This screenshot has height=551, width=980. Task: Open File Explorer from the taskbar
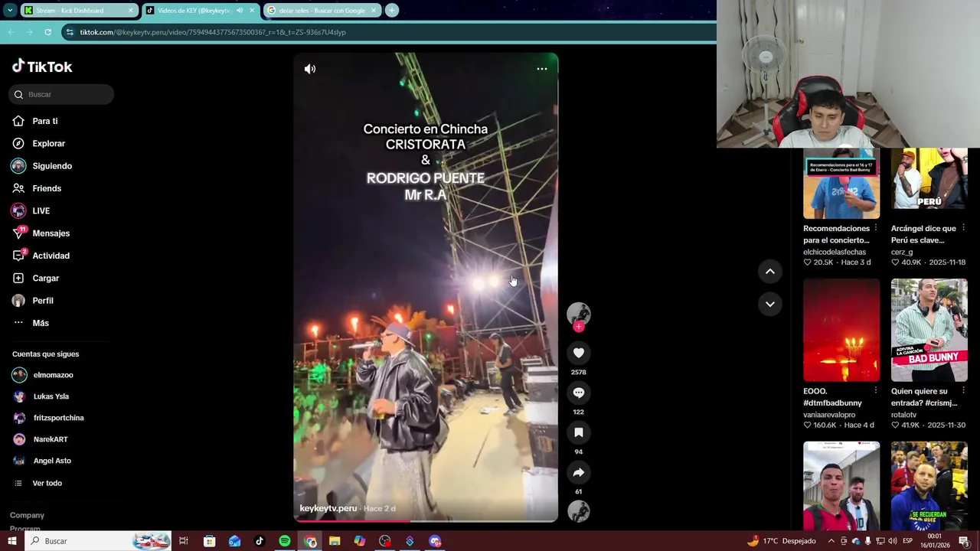tap(335, 541)
